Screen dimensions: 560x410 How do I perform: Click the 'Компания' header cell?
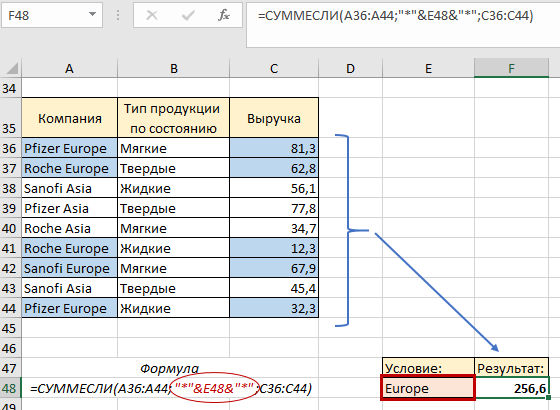(70, 118)
